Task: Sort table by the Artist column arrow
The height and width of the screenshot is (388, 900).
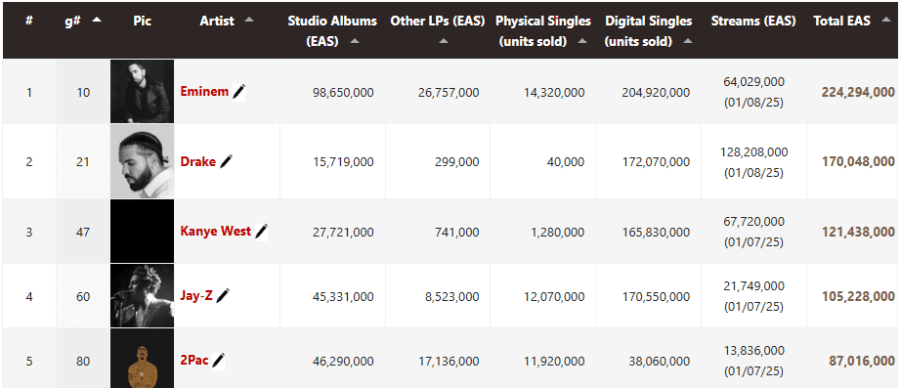Action: pyautogui.click(x=249, y=20)
